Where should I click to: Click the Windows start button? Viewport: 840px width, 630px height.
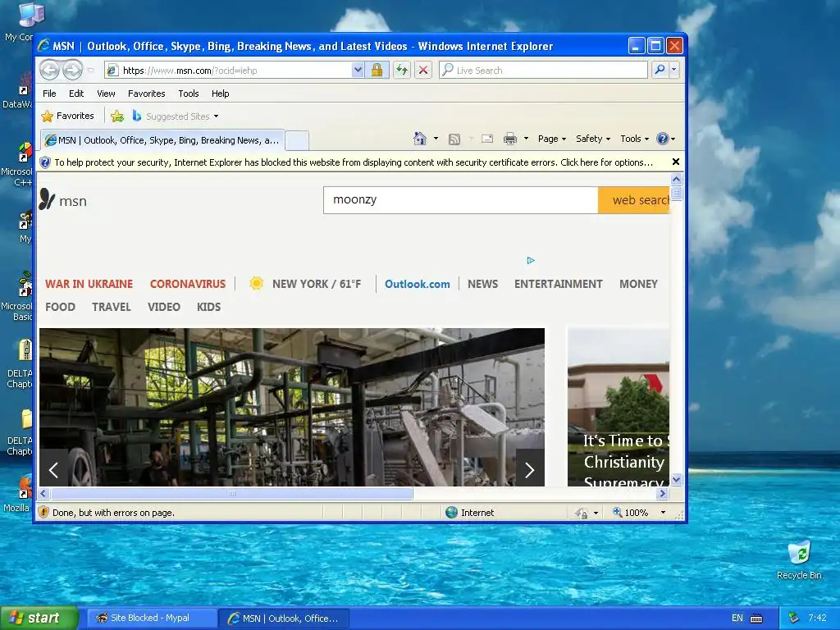click(x=39, y=618)
